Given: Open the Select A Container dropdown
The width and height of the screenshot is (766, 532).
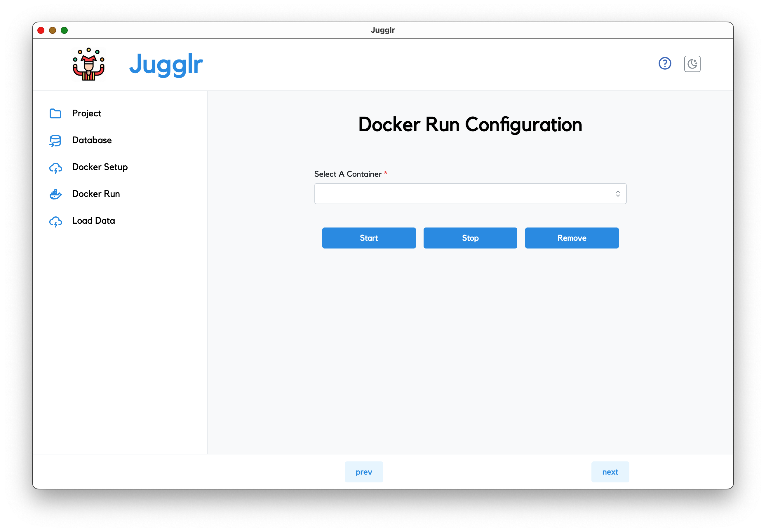Looking at the screenshot, I should (470, 193).
